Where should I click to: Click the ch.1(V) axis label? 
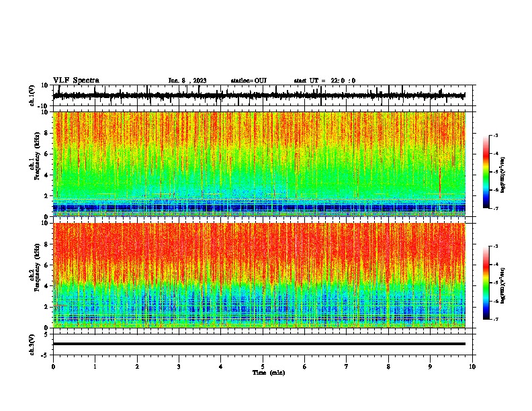click(x=32, y=95)
